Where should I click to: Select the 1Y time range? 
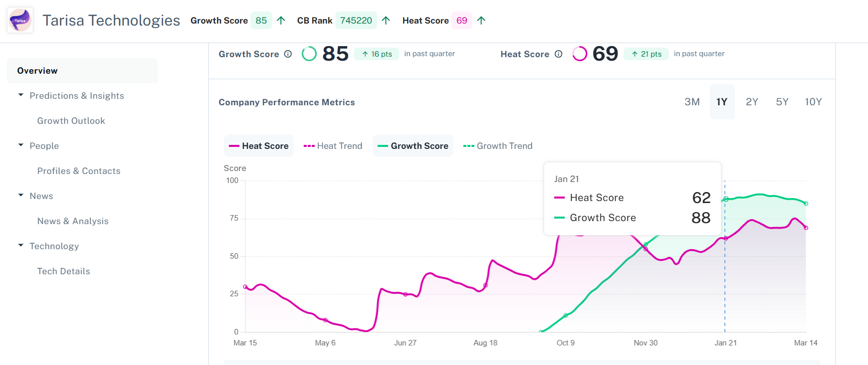tap(722, 102)
